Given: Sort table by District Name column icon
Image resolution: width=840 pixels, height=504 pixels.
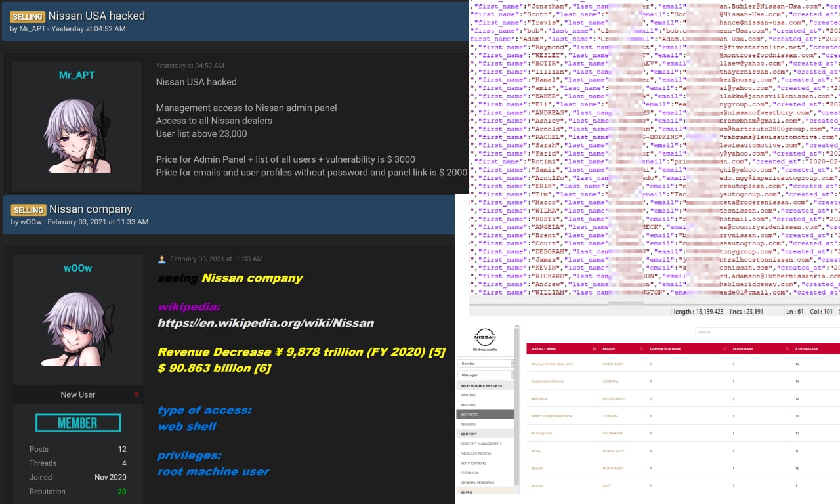Looking at the screenshot, I should (595, 348).
